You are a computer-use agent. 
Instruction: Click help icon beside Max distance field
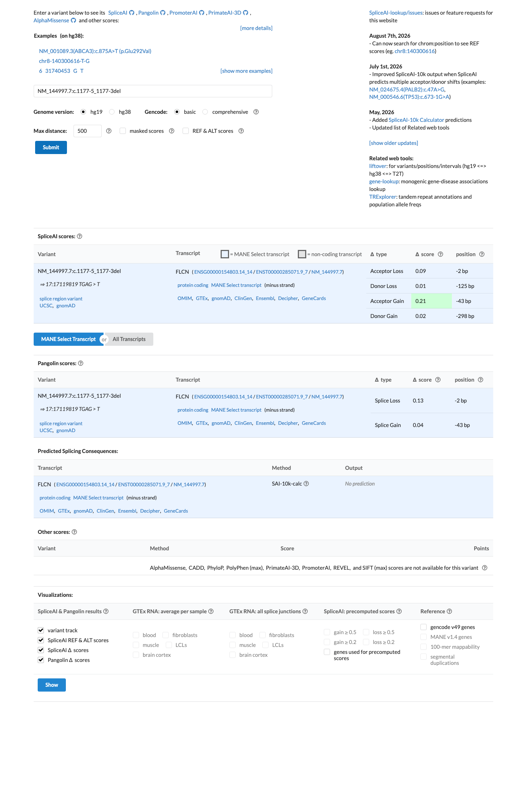(109, 131)
